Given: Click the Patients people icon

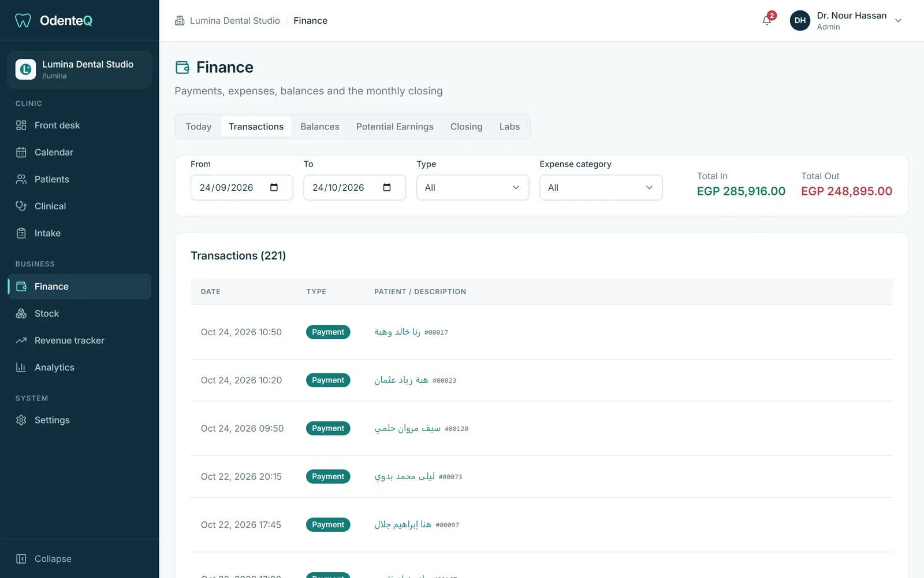Looking at the screenshot, I should click(x=21, y=179).
